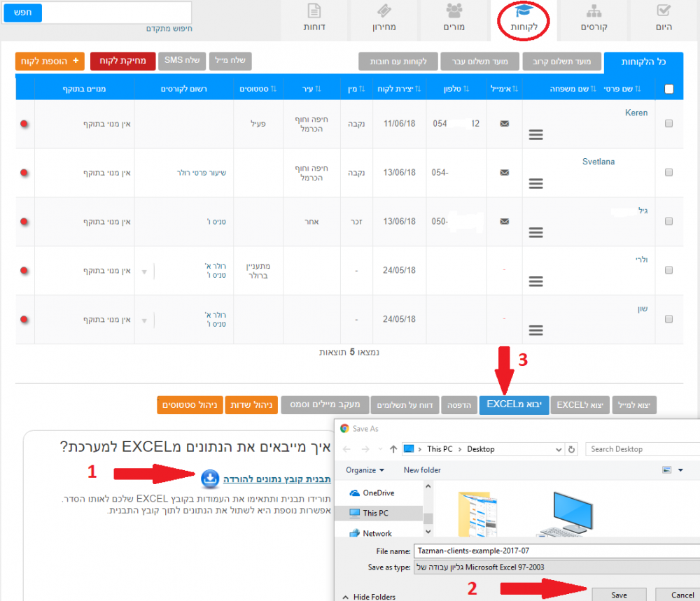
Task: Click the Save button in dialog
Action: click(x=619, y=594)
